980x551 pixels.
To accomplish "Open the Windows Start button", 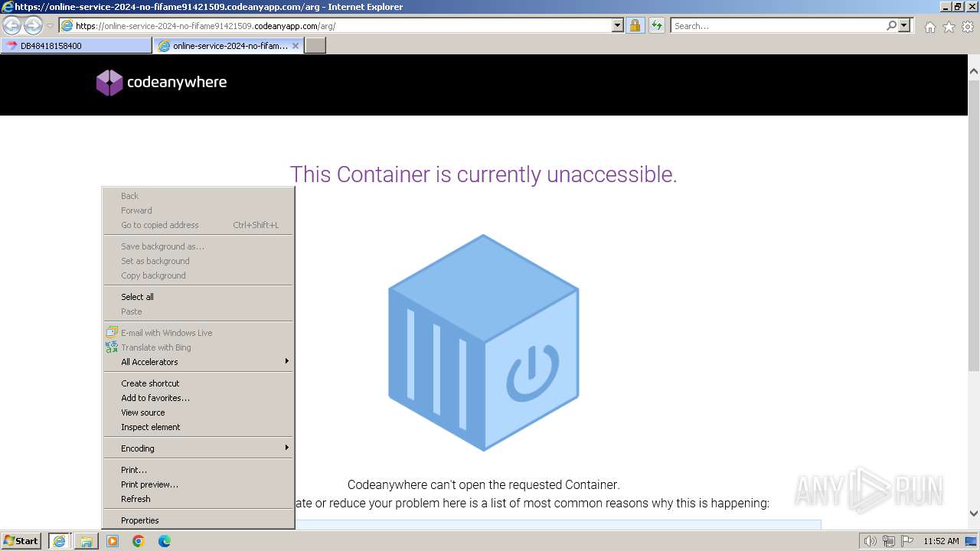I will [x=21, y=540].
